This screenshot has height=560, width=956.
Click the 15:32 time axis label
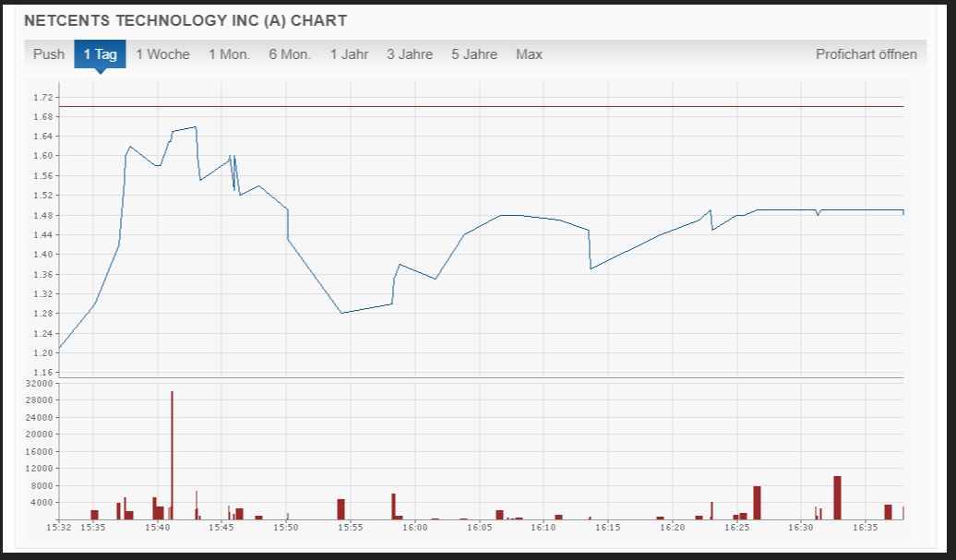(59, 527)
